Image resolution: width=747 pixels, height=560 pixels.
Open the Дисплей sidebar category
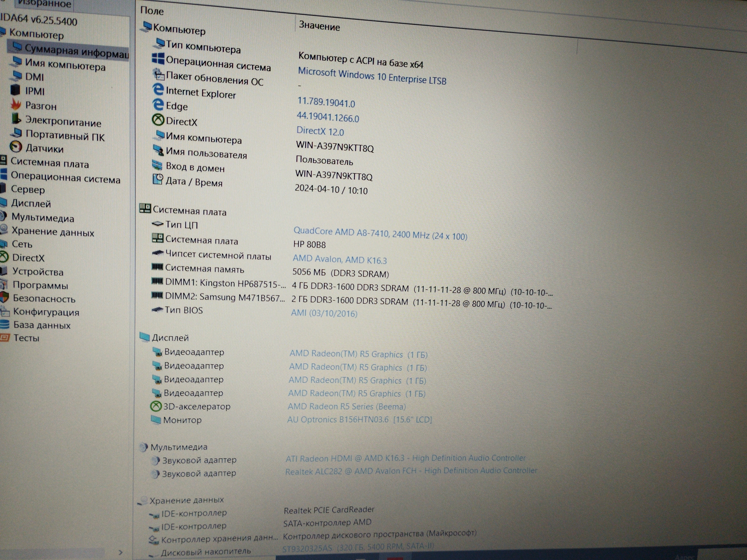31,203
